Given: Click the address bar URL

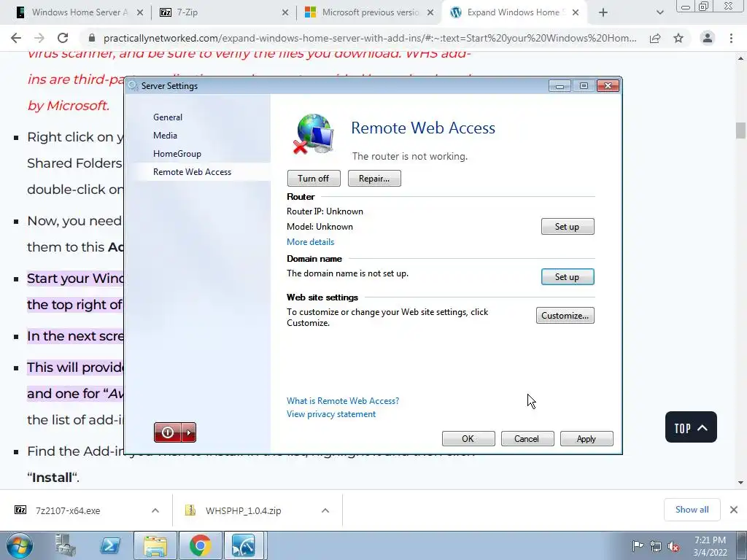Looking at the screenshot, I should tap(370, 38).
